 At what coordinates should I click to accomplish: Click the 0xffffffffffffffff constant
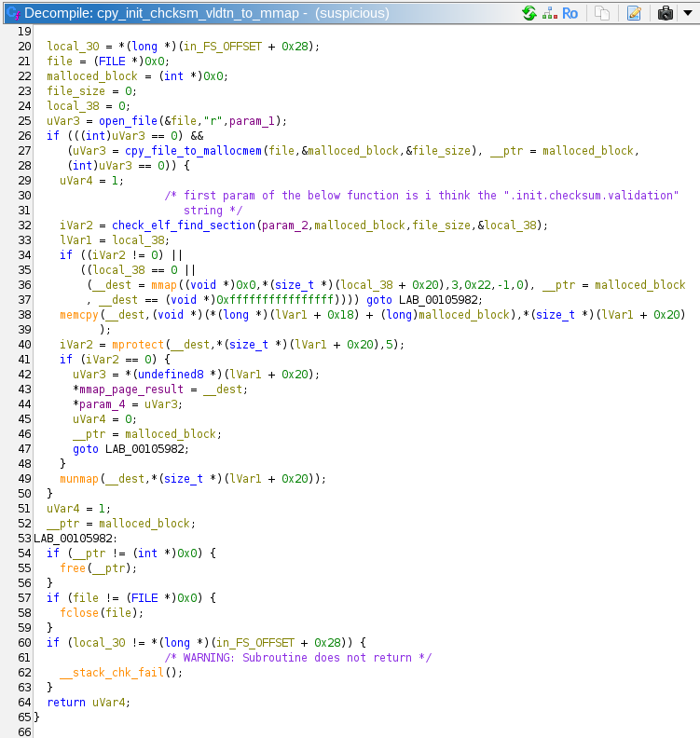[275, 300]
